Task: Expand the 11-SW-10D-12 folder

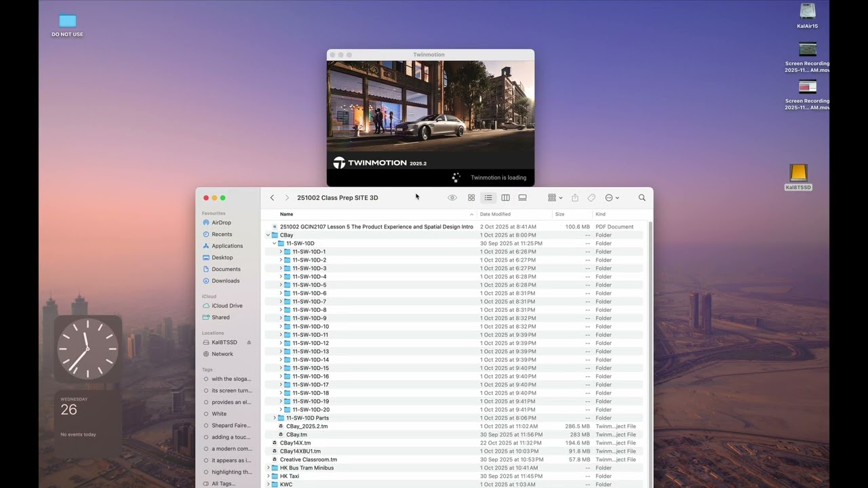Action: tap(281, 343)
